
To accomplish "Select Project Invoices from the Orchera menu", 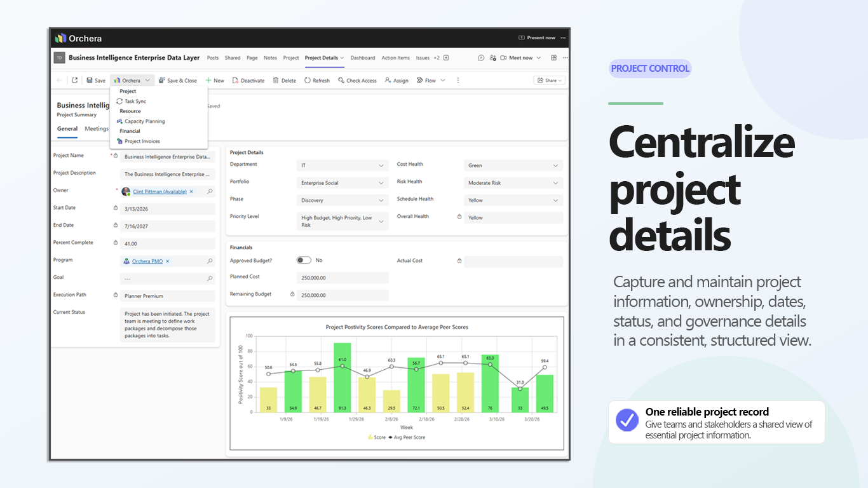I will coord(139,141).
